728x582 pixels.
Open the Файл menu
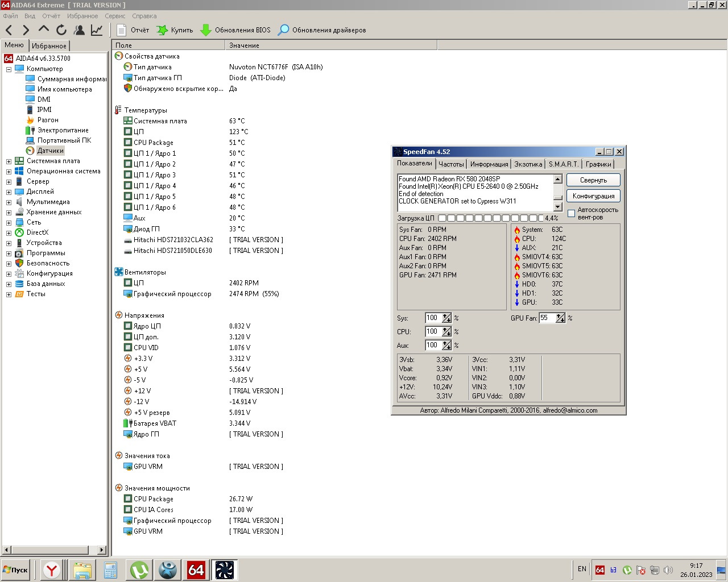point(10,16)
